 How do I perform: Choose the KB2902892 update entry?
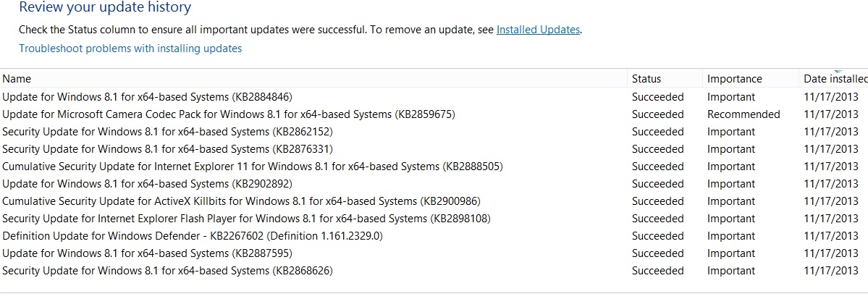[x=147, y=184]
